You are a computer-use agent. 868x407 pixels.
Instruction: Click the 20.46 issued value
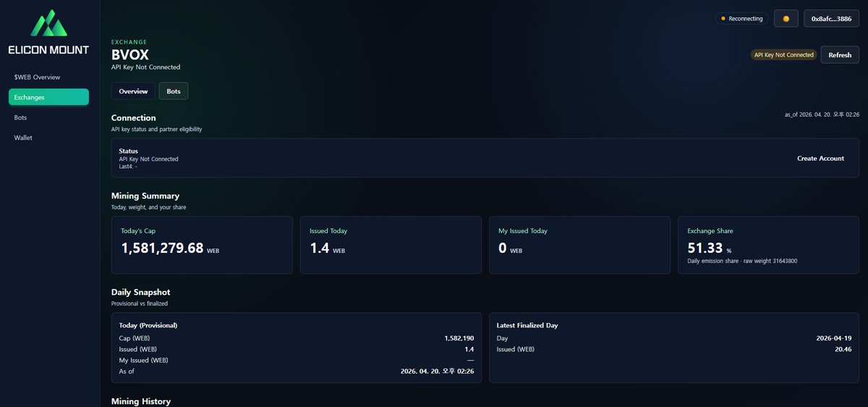click(x=843, y=349)
